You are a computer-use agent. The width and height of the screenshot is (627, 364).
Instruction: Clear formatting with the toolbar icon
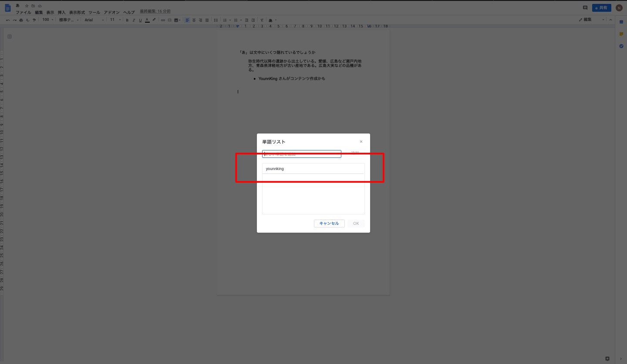click(262, 20)
